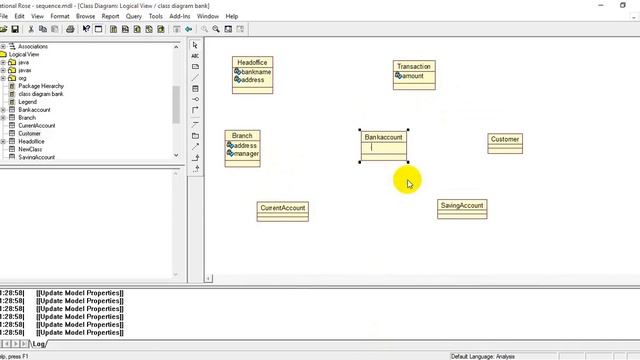The height and width of the screenshot is (360, 640).
Task: Open the Window menu
Action: pos(208,16)
